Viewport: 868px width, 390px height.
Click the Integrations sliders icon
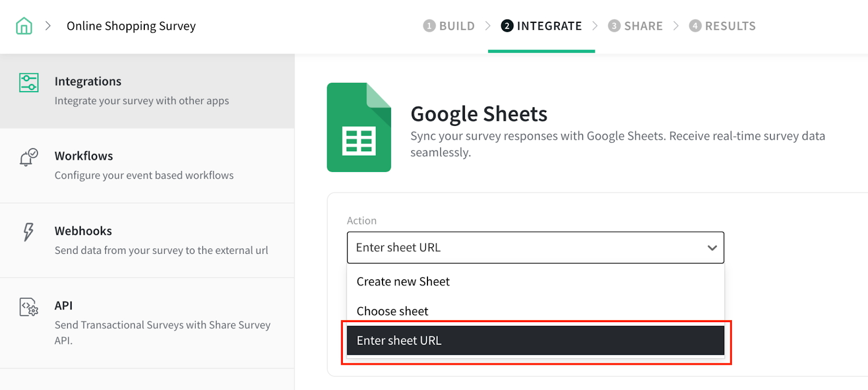coord(29,82)
